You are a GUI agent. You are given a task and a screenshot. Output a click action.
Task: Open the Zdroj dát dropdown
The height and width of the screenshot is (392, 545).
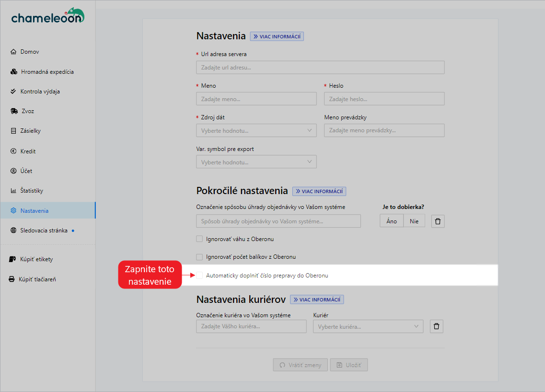click(256, 130)
